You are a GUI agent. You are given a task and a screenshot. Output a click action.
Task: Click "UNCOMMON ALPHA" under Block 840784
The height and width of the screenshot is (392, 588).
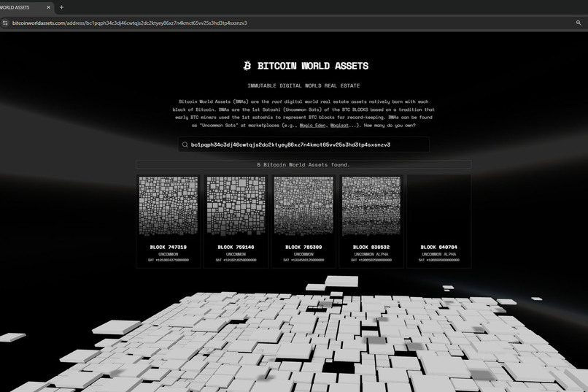click(438, 254)
